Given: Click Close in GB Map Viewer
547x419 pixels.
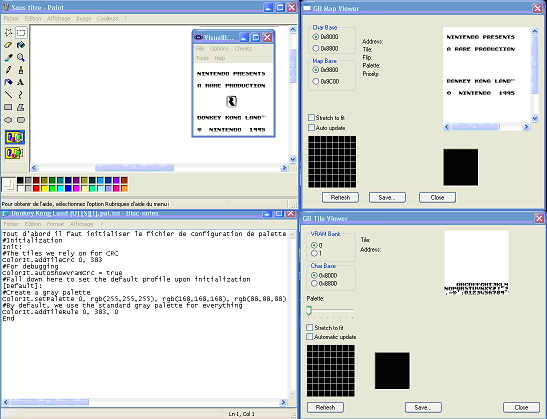Looking at the screenshot, I should click(x=437, y=197).
